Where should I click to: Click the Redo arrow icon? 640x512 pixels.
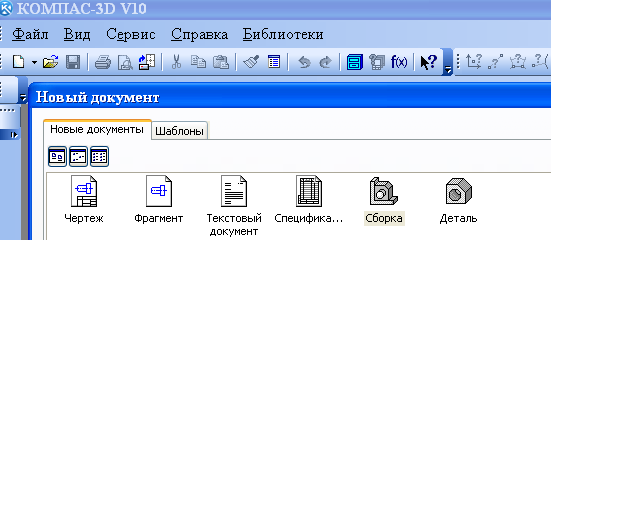coord(325,62)
